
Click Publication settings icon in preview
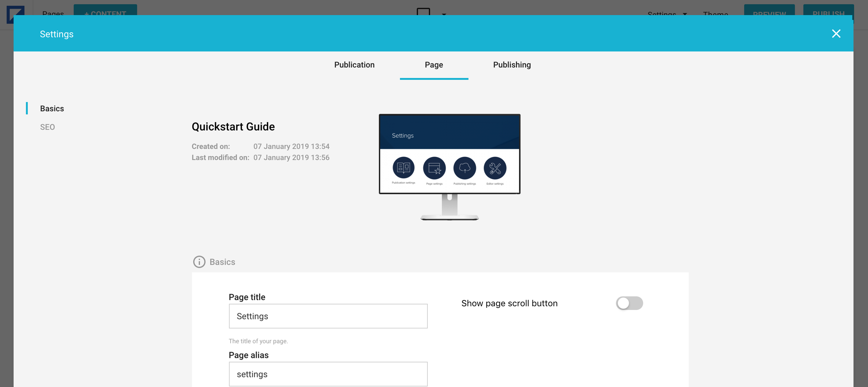click(403, 168)
